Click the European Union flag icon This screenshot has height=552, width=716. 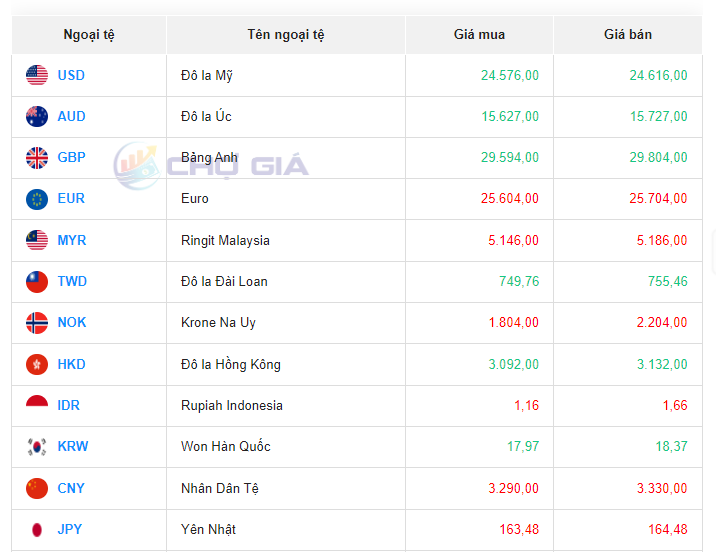coord(37,199)
